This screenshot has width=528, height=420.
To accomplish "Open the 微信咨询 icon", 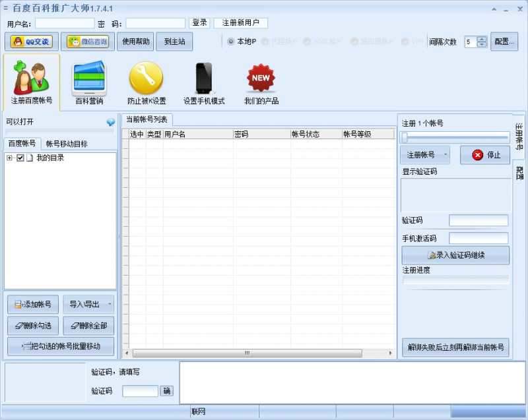I will (x=83, y=41).
